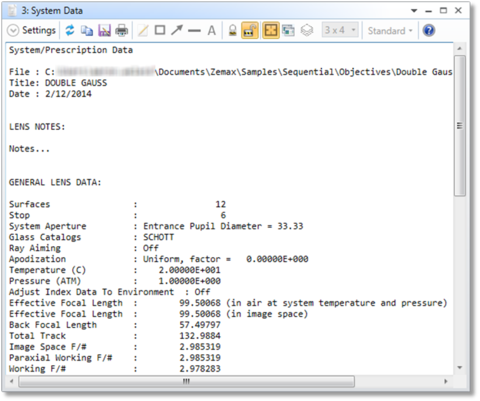The width and height of the screenshot is (480, 401).
Task: Add text with the A tool
Action: tap(212, 31)
